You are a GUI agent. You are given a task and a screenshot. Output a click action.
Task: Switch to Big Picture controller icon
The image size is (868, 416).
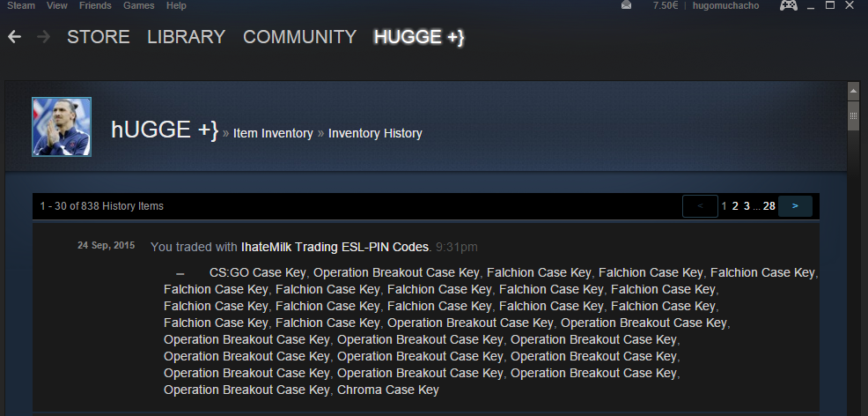pos(788,5)
